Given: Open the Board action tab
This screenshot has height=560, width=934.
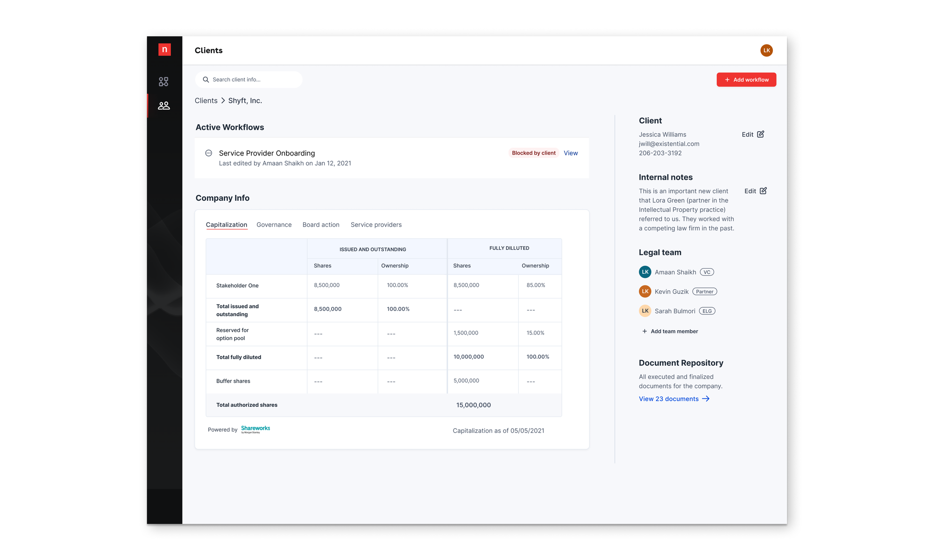Looking at the screenshot, I should pyautogui.click(x=321, y=225).
